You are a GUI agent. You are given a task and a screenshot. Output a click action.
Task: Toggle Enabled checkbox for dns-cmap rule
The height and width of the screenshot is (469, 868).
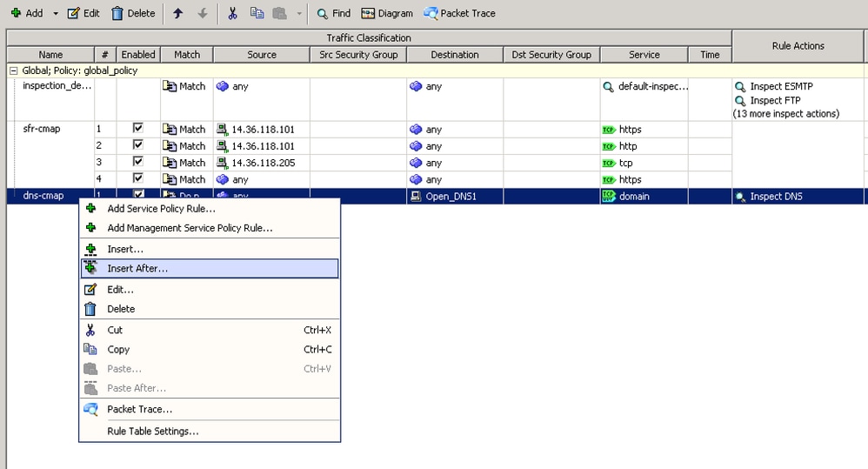click(x=138, y=194)
